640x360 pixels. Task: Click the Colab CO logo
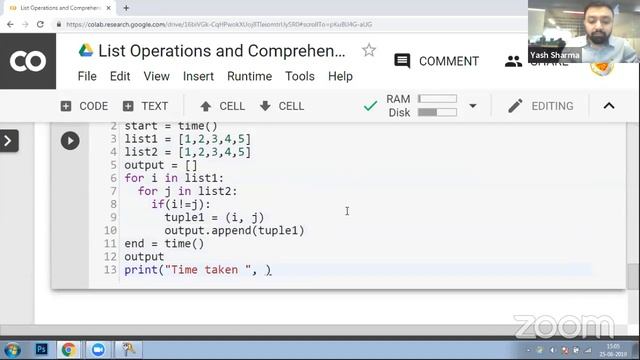pos(28,61)
